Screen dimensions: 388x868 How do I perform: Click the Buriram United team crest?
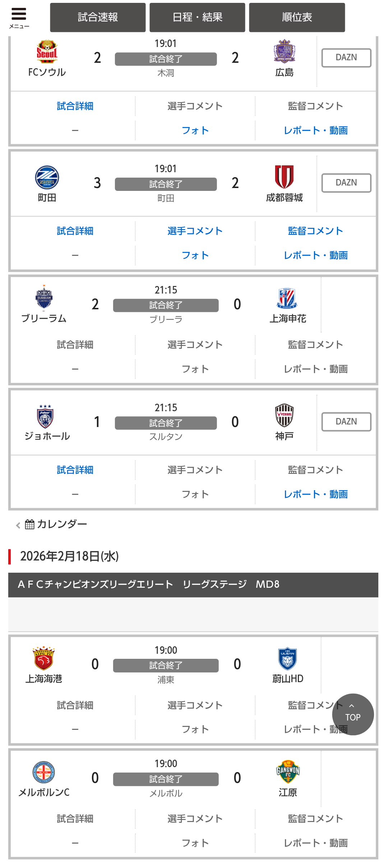(x=44, y=297)
